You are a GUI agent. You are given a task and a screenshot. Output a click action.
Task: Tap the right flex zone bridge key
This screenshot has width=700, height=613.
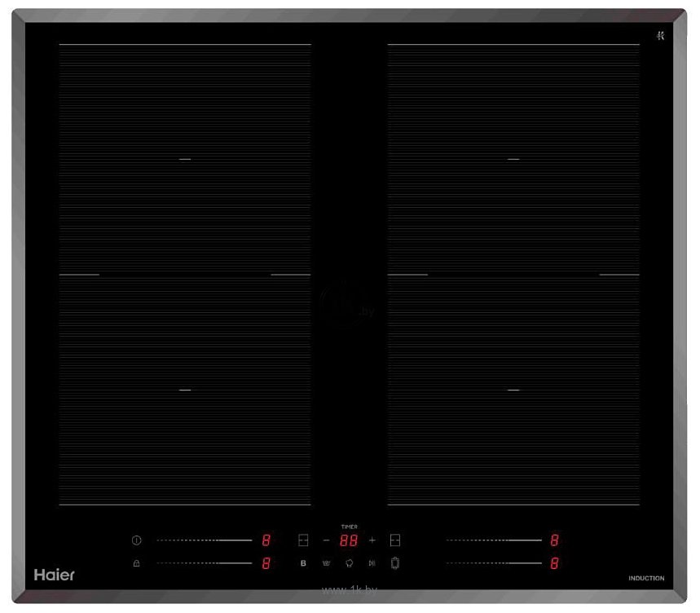(x=395, y=540)
